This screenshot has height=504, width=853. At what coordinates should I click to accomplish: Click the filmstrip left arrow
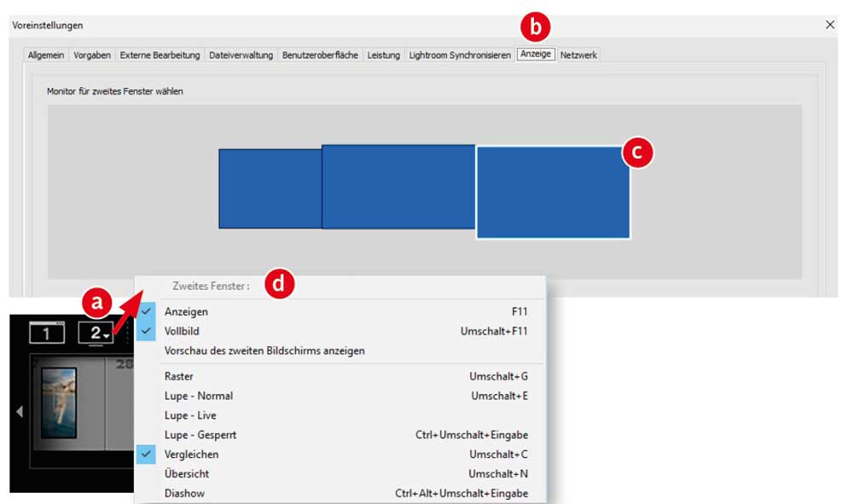20,412
